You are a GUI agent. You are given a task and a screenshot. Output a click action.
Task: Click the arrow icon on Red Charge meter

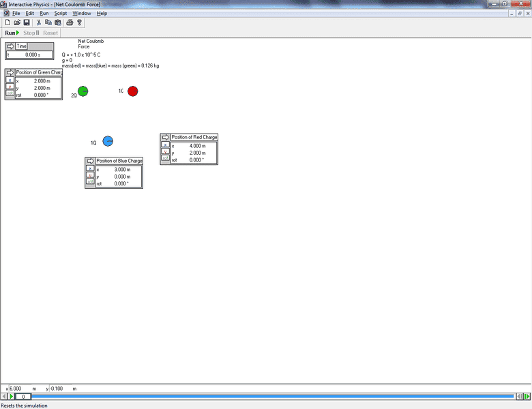click(x=165, y=137)
